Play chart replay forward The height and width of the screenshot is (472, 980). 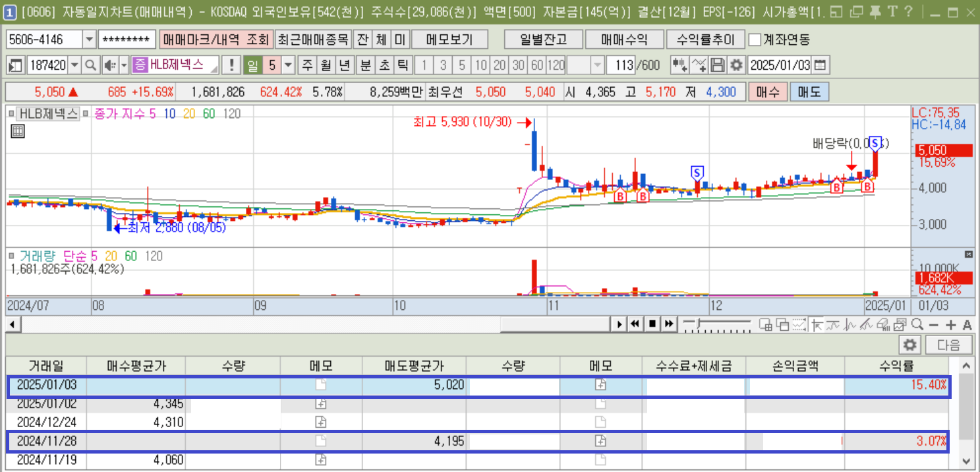pyautogui.click(x=620, y=324)
